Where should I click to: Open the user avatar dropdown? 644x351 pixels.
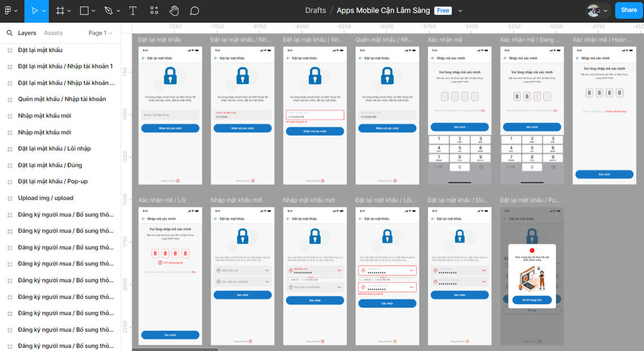[598, 10]
